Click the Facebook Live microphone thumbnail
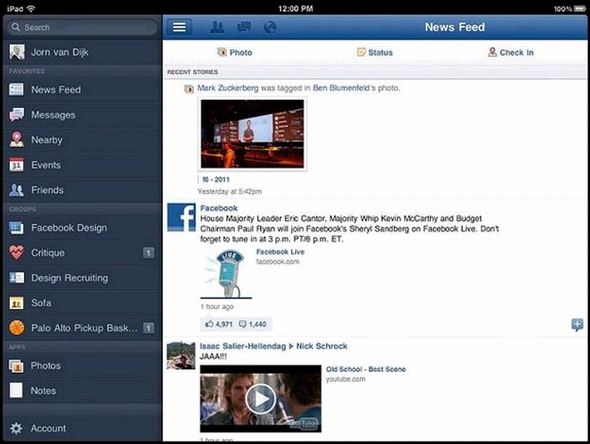Viewport: 590px width, 444px height. pyautogui.click(x=226, y=274)
